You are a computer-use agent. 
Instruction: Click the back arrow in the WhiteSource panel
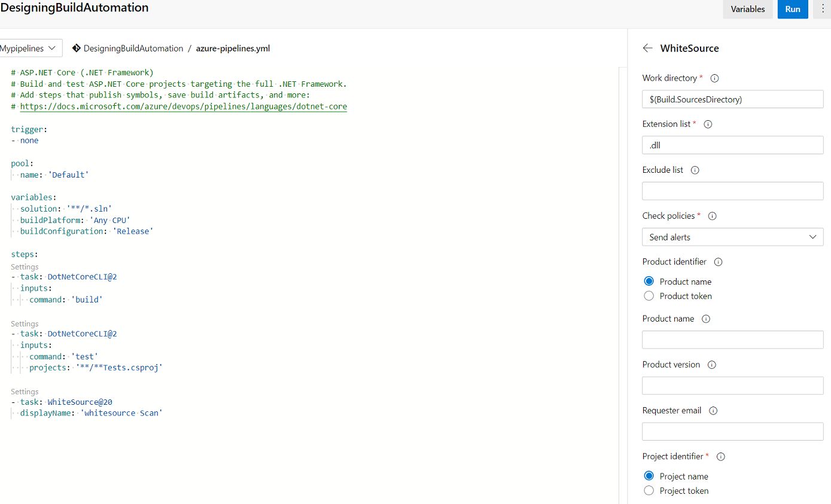coord(648,48)
